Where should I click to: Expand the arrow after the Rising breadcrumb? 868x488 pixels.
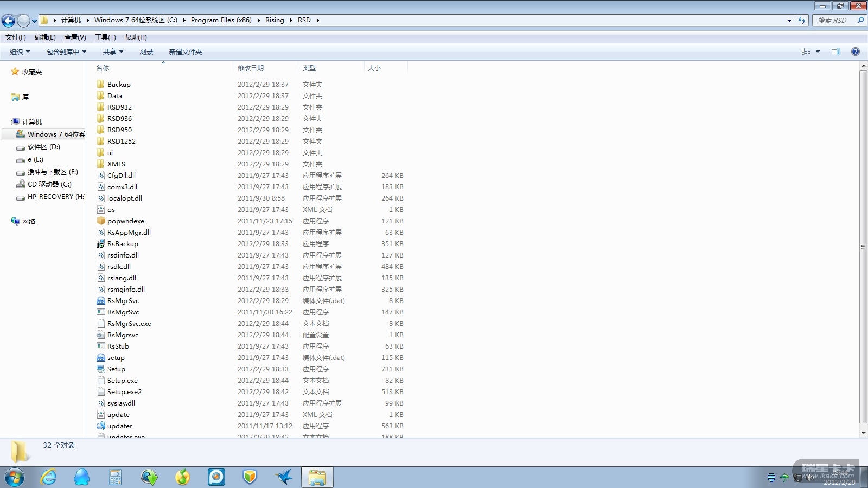pos(291,20)
